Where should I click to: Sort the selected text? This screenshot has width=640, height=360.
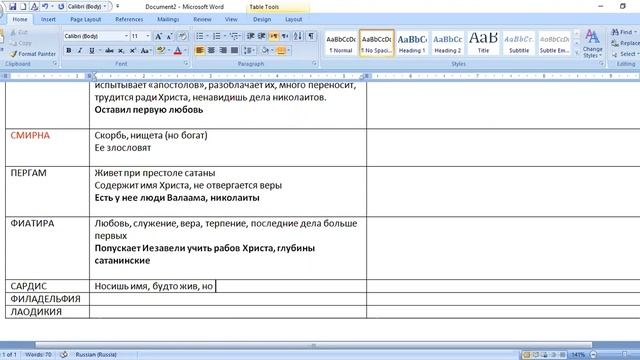click(298, 36)
